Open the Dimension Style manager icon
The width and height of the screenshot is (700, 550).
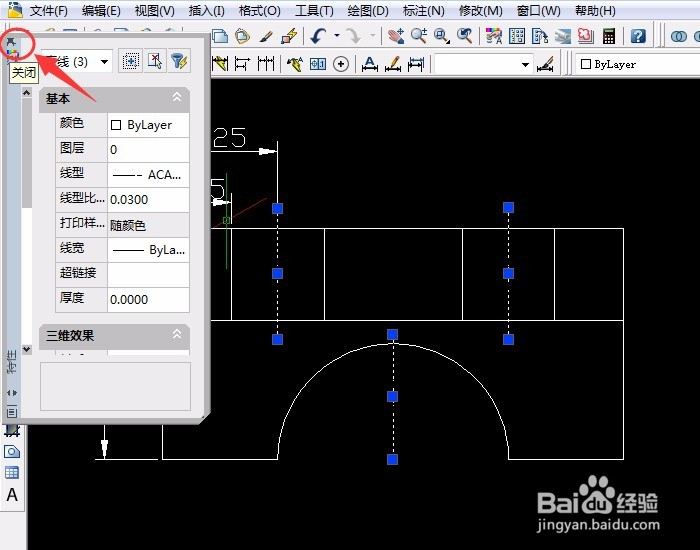point(546,64)
